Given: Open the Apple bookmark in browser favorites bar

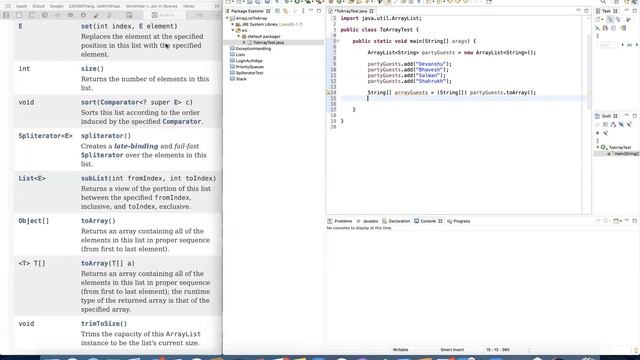Looking at the screenshot, I should (21, 6).
